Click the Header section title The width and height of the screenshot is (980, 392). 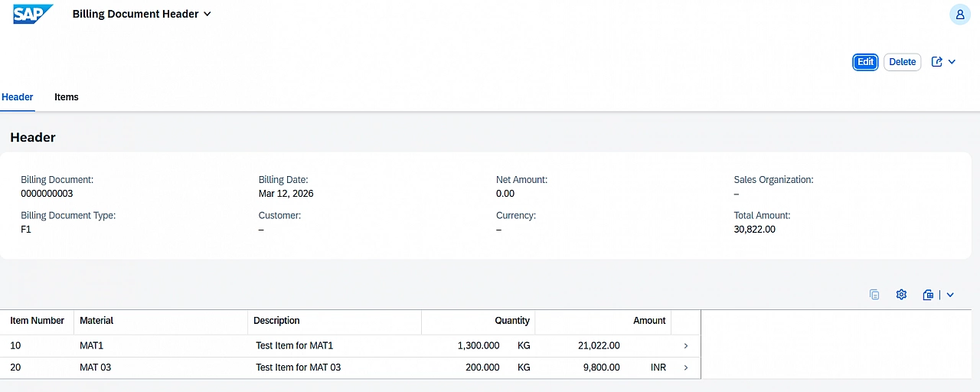33,138
